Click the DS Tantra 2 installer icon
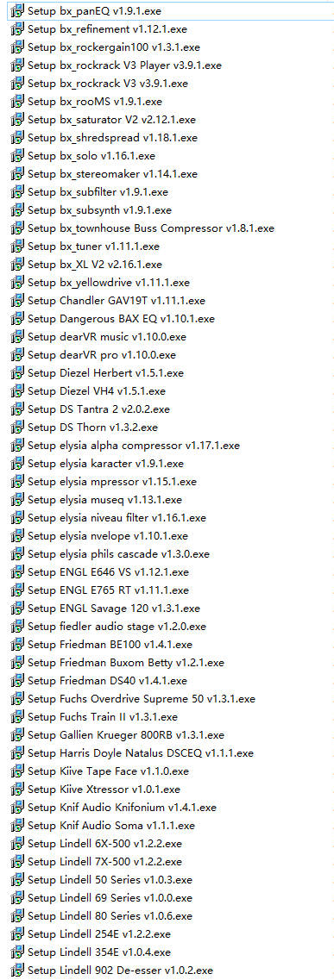Screen dimensions: 334x980 click(17, 409)
